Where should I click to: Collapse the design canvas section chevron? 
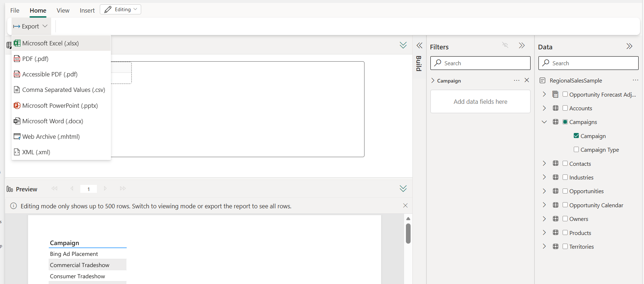click(403, 45)
